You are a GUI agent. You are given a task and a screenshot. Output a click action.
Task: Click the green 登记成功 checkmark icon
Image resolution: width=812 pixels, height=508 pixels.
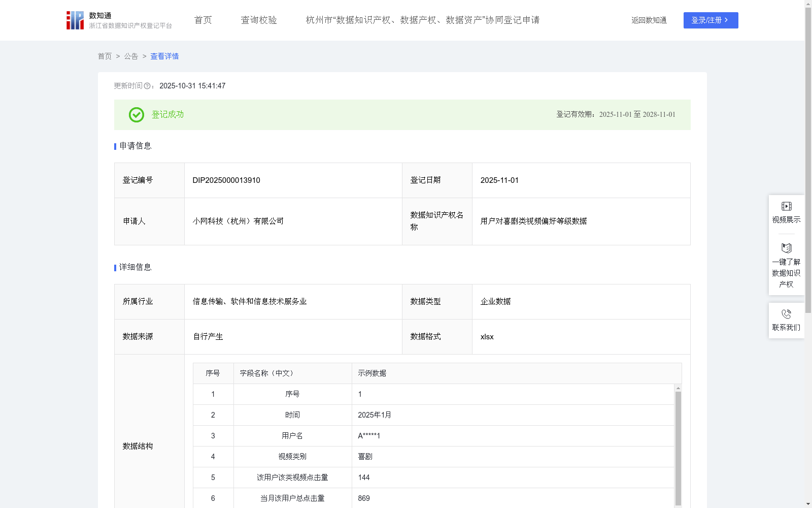tap(136, 115)
